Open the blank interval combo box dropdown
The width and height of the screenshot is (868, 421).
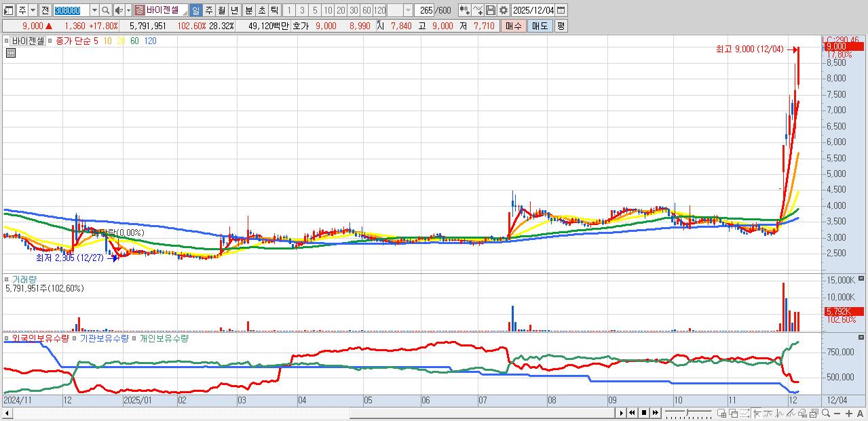coord(408,10)
